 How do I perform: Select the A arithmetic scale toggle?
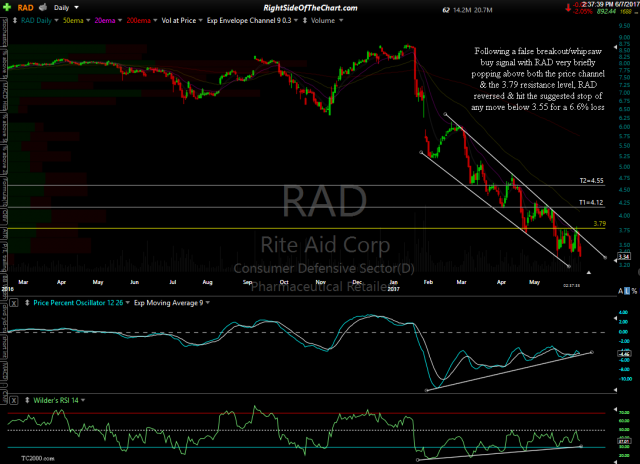click(x=620, y=291)
